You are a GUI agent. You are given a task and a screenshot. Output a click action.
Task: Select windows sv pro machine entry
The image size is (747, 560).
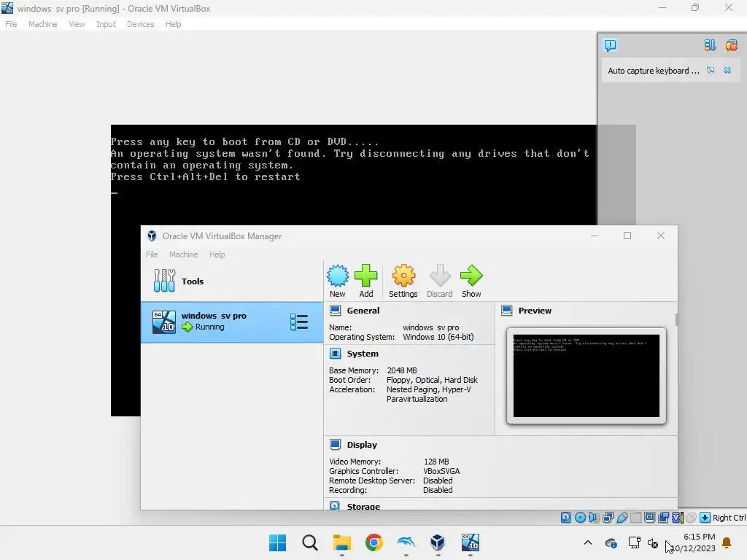coord(232,322)
